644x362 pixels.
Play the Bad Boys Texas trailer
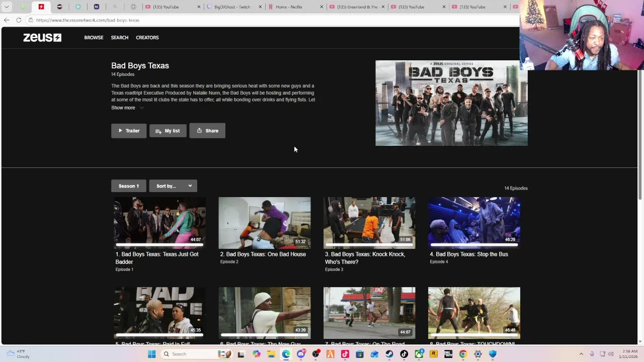pos(129,131)
